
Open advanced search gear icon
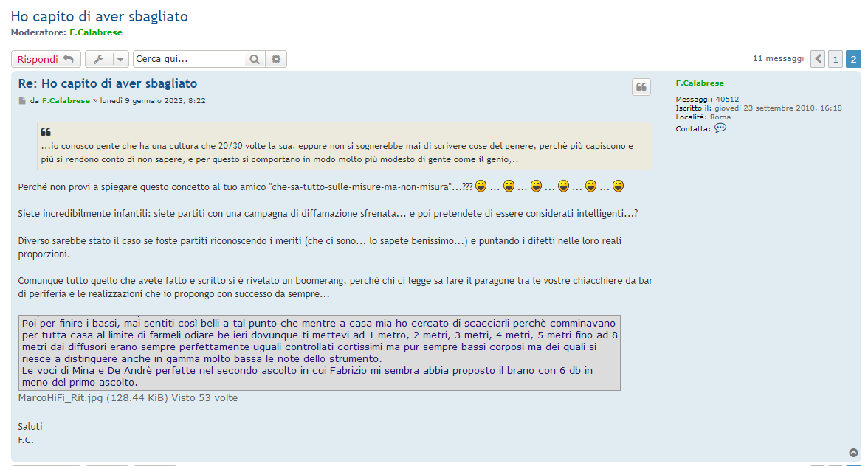276,59
